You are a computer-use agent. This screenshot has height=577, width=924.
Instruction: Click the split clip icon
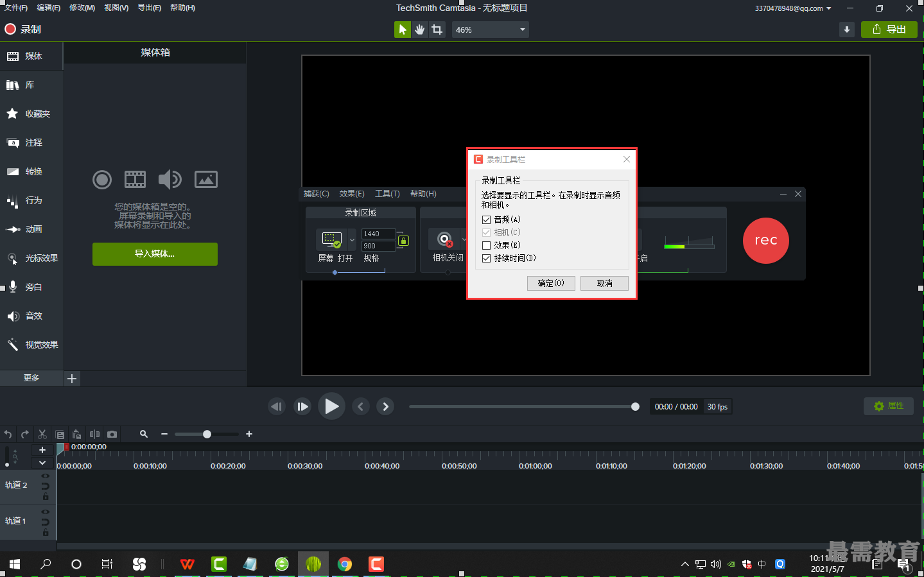click(x=94, y=435)
